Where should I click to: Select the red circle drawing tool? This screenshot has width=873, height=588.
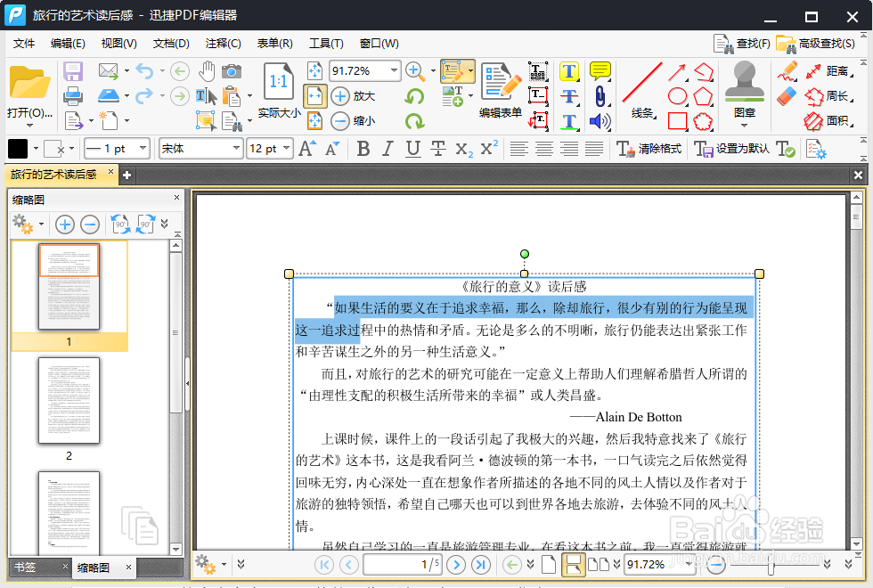pos(677,95)
